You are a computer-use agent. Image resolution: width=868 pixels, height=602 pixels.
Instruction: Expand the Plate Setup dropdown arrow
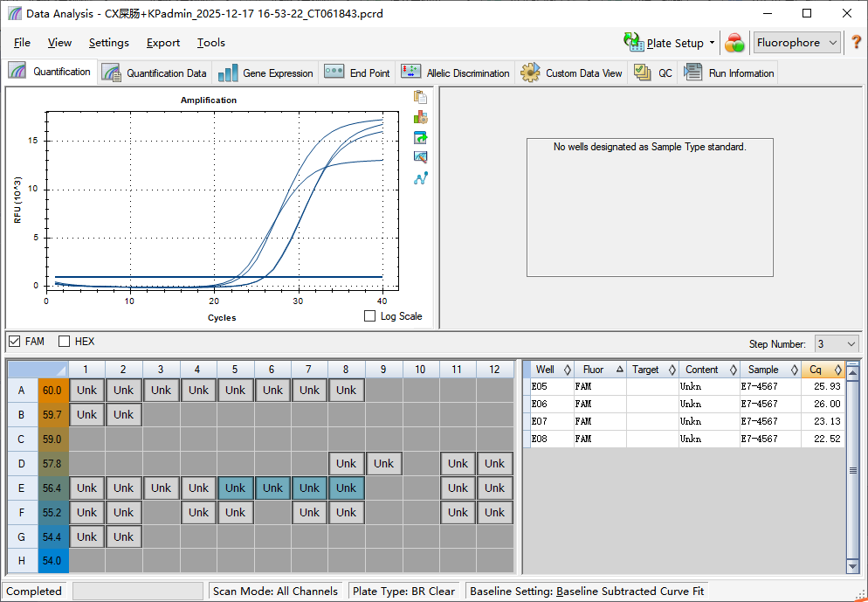point(712,43)
